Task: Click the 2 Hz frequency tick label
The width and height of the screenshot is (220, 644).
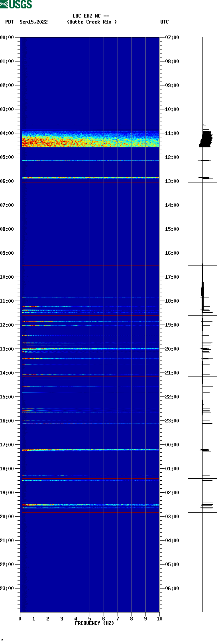Action: pyautogui.click(x=48, y=619)
